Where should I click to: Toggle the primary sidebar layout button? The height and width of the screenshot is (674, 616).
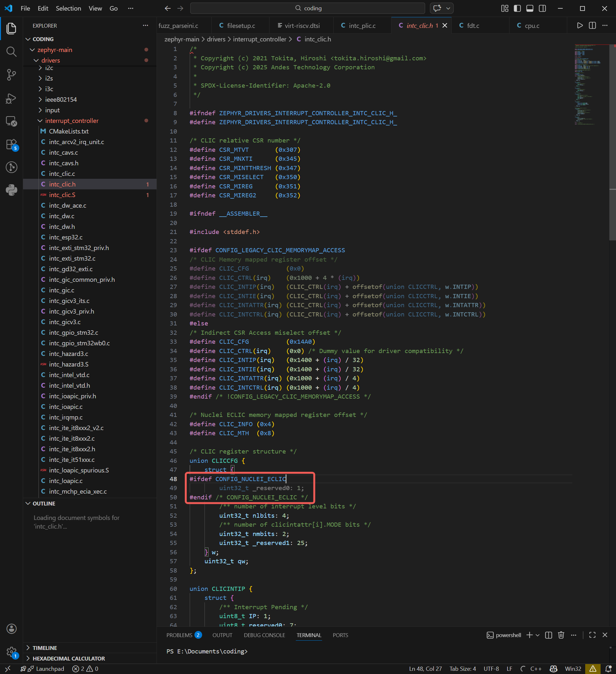(x=518, y=8)
